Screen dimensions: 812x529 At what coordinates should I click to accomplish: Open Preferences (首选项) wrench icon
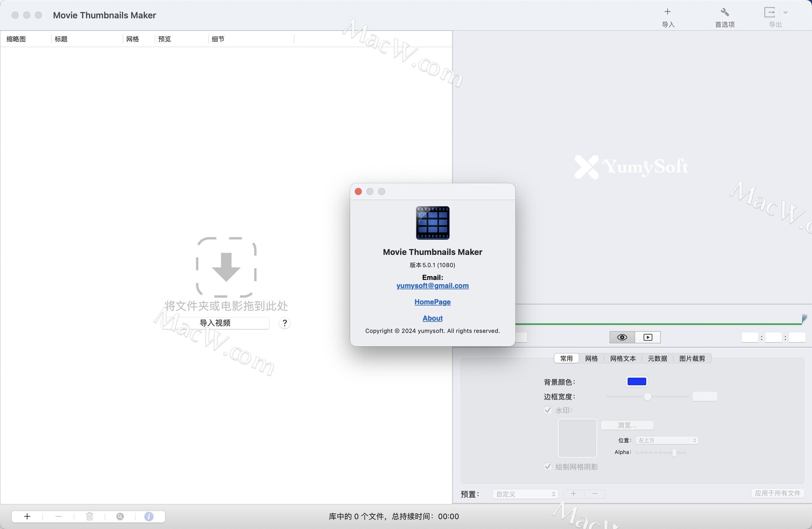click(724, 12)
